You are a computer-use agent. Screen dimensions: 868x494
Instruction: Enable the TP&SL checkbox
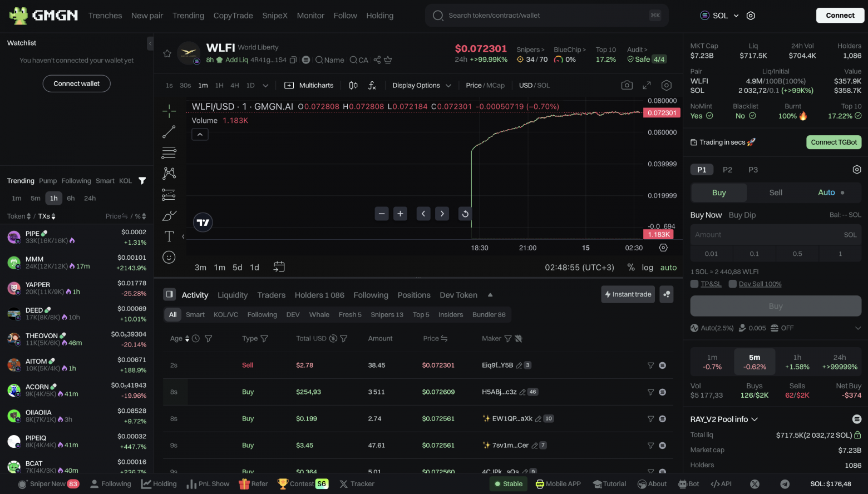coord(694,284)
